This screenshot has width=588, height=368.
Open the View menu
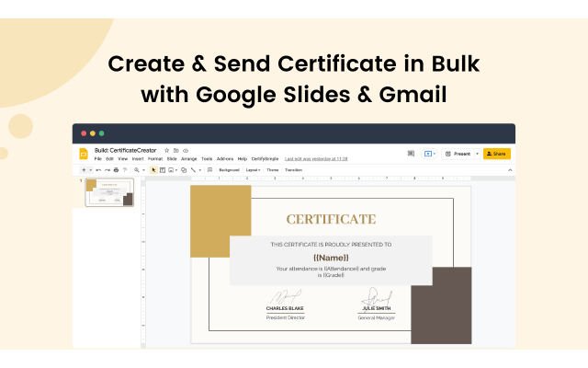pos(122,159)
